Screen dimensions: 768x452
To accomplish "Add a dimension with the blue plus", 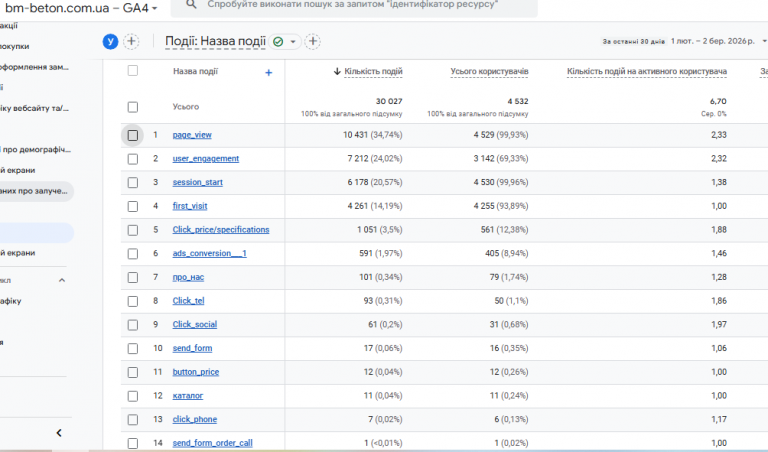I will [x=268, y=72].
